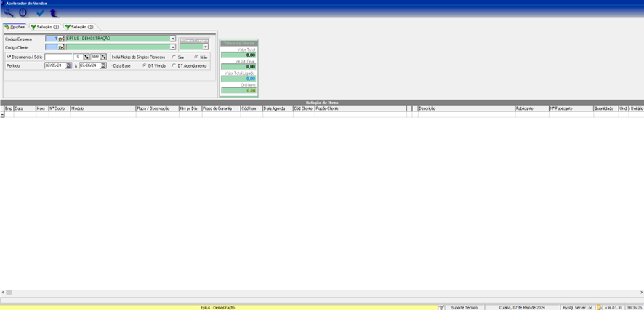Click the 'Razão Cliente' column header
This screenshot has height=310, width=644.
coord(359,108)
